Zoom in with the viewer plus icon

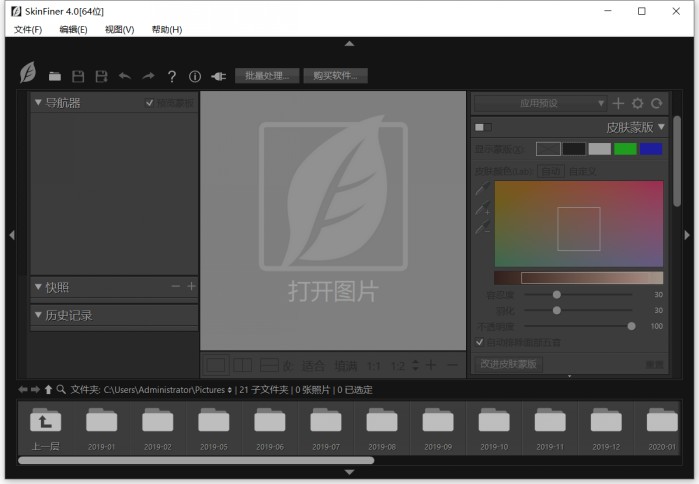point(431,365)
